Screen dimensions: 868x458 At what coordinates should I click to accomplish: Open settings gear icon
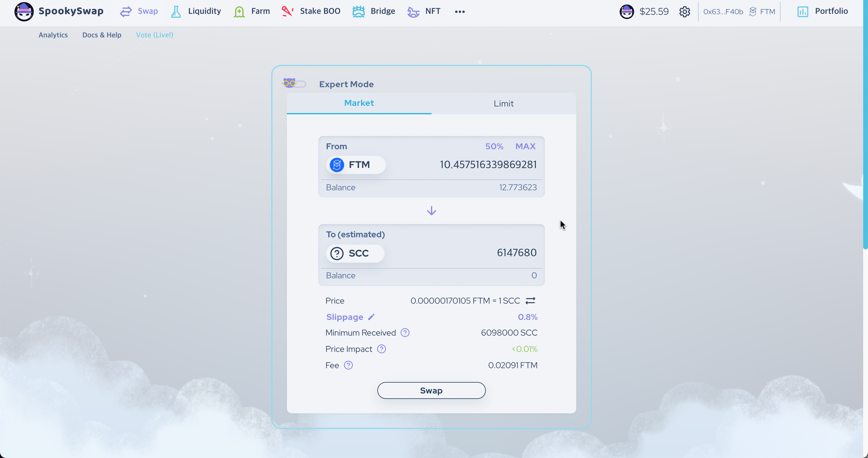pyautogui.click(x=684, y=12)
